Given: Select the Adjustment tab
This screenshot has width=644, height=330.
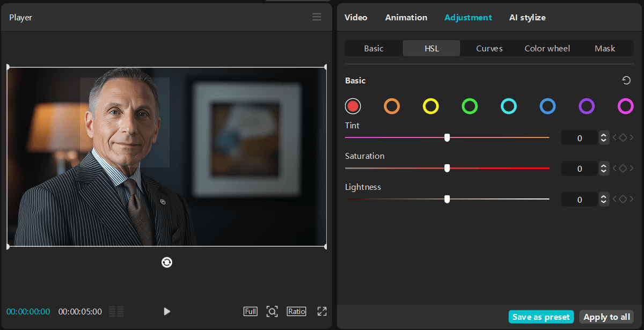Looking at the screenshot, I should pyautogui.click(x=468, y=17).
